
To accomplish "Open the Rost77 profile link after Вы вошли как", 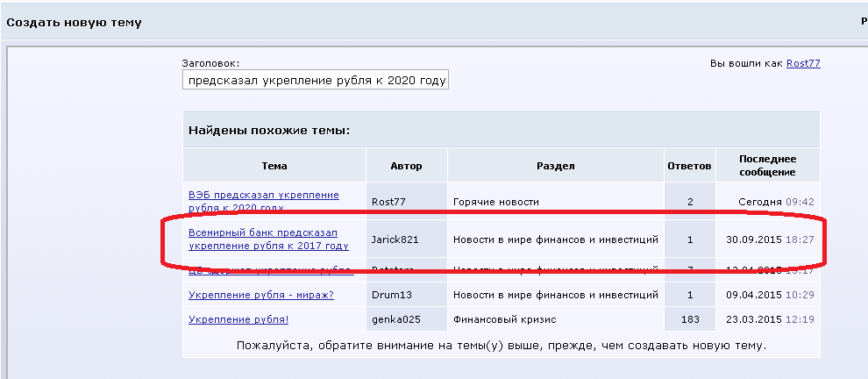I will coord(802,63).
